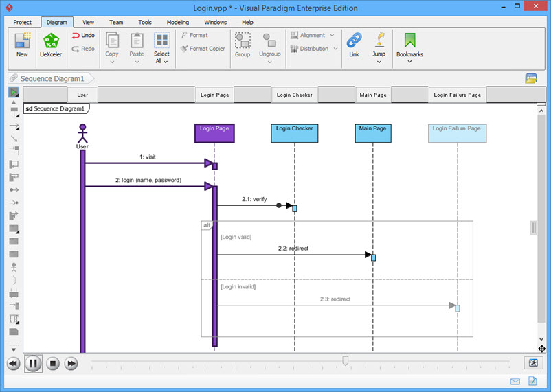
Task: Click the diagram switcher icon at top right
Action: 531,78
